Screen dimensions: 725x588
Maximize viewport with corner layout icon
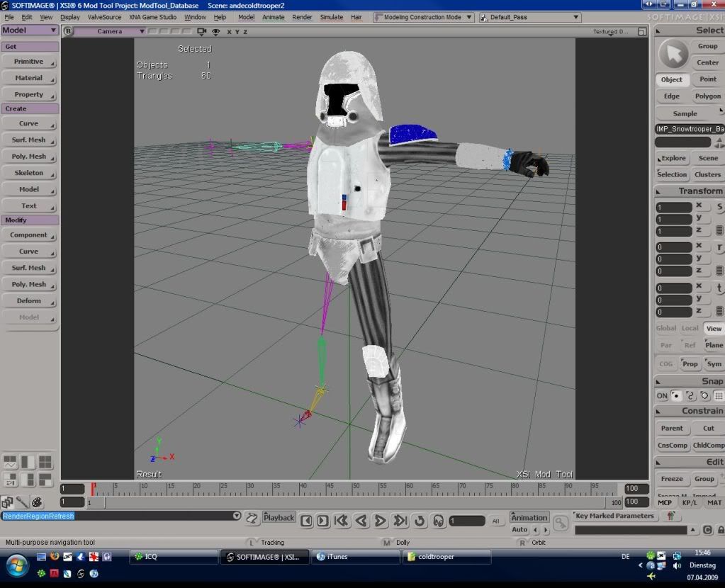click(x=642, y=31)
